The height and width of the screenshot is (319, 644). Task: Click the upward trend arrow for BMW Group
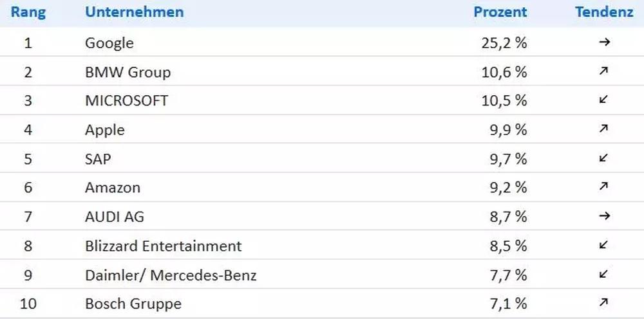pyautogui.click(x=603, y=71)
